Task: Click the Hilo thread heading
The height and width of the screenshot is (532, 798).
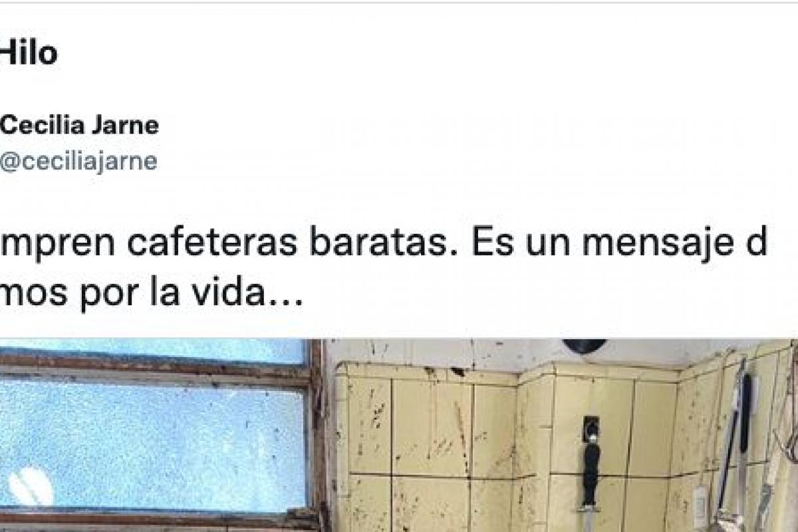Action: point(29,53)
